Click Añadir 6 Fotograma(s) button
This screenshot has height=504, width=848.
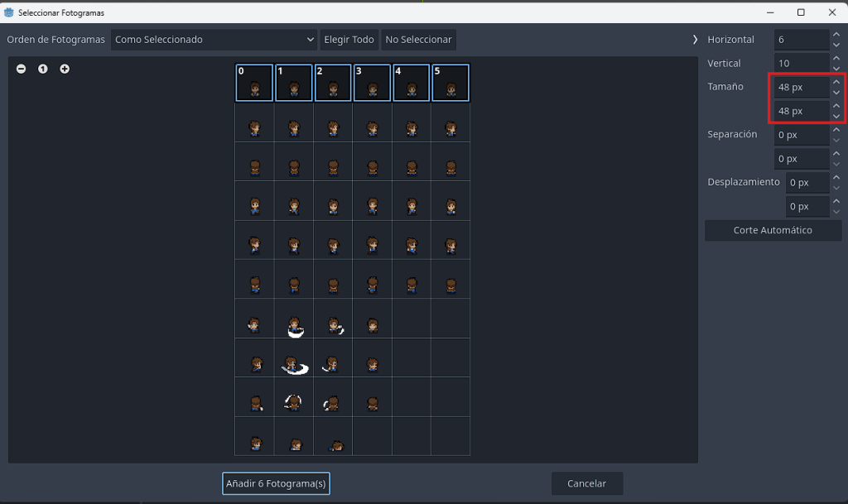[x=276, y=483]
